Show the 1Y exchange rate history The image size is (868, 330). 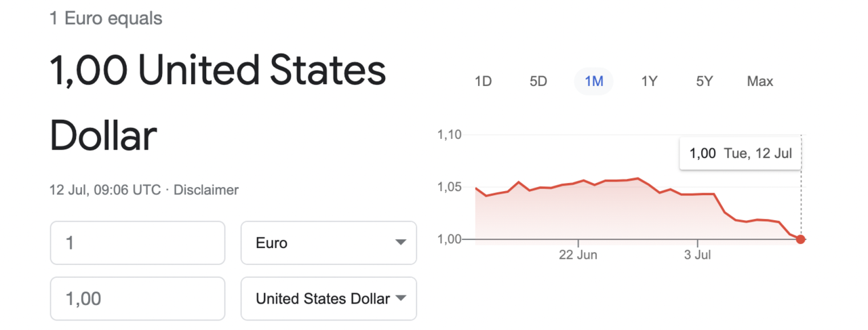point(650,81)
